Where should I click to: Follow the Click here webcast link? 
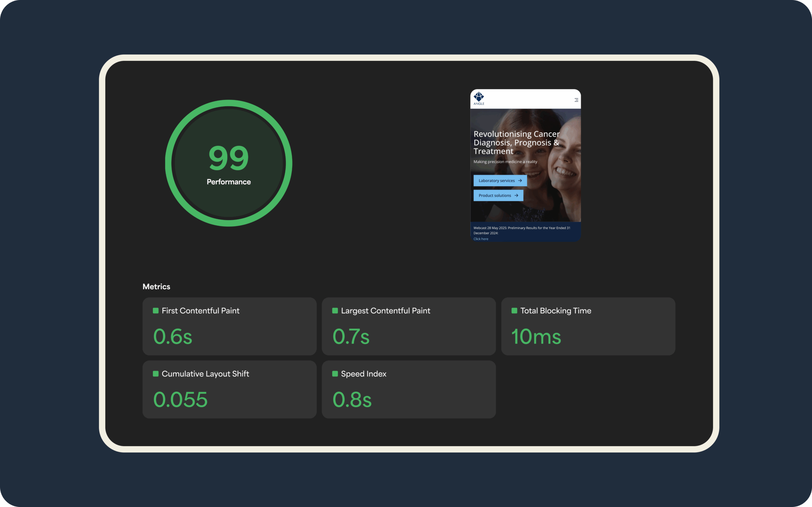pos(481,239)
